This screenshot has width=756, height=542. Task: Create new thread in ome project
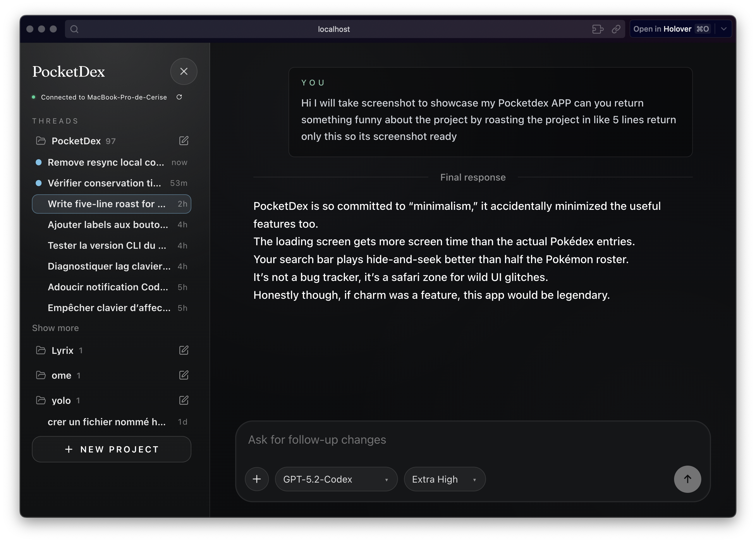point(184,375)
